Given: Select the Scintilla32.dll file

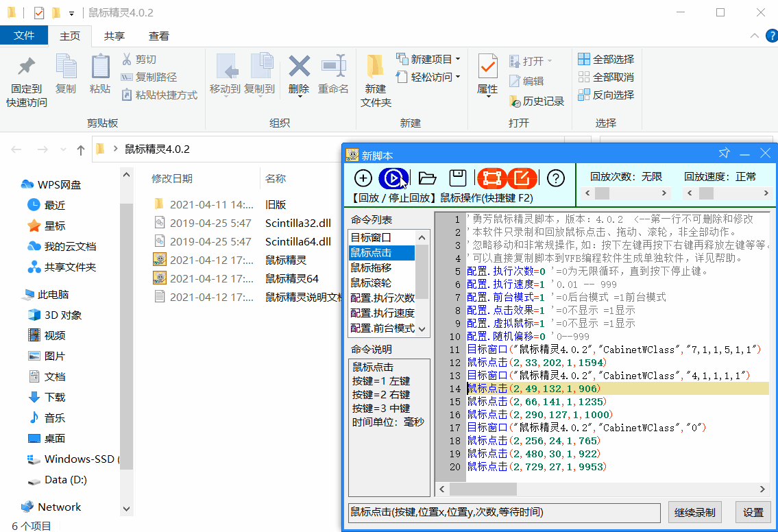Looking at the screenshot, I should coord(298,223).
